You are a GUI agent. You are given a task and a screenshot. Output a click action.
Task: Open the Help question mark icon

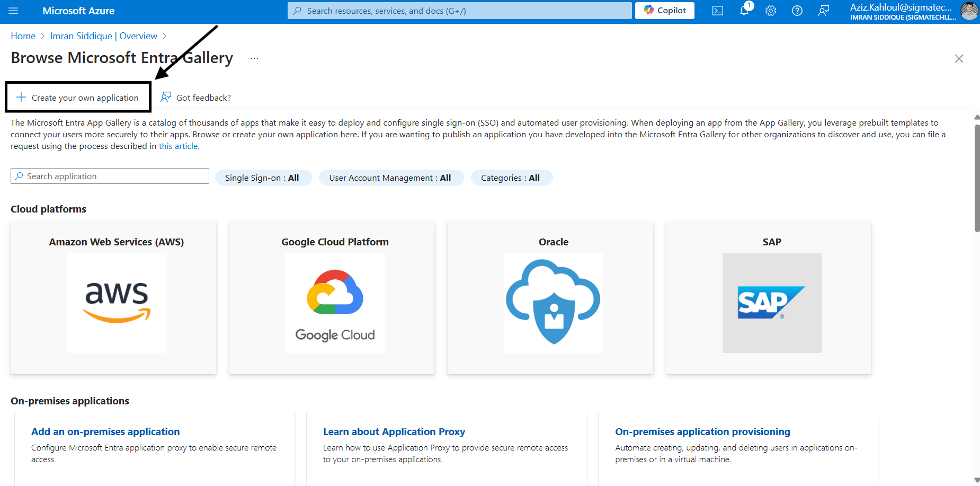coord(797,11)
